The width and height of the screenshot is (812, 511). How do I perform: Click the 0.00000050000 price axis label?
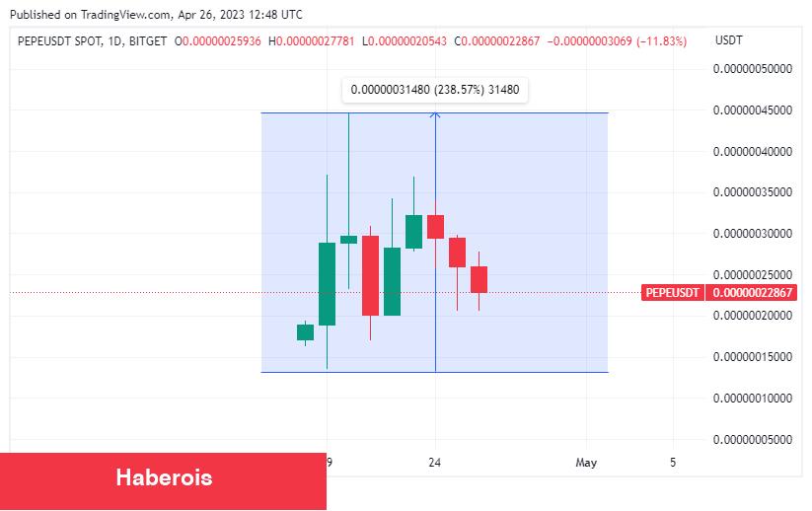tap(753, 69)
